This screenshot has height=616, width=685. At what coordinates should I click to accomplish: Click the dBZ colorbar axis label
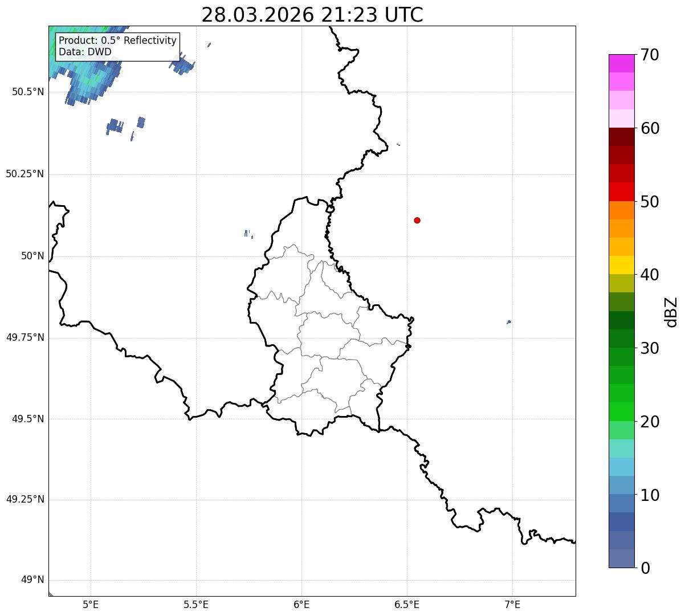671,312
